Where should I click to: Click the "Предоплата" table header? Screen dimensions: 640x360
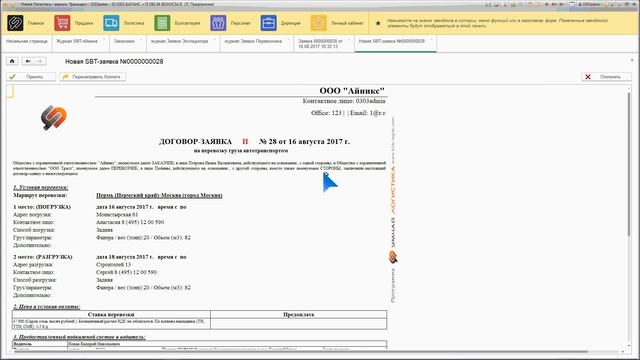[x=299, y=315]
